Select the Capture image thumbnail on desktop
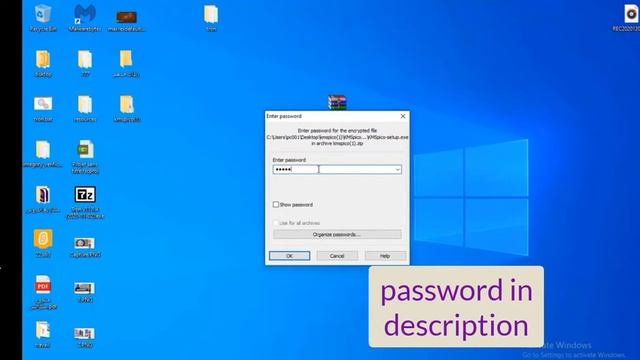The image size is (640, 360). coord(84,243)
